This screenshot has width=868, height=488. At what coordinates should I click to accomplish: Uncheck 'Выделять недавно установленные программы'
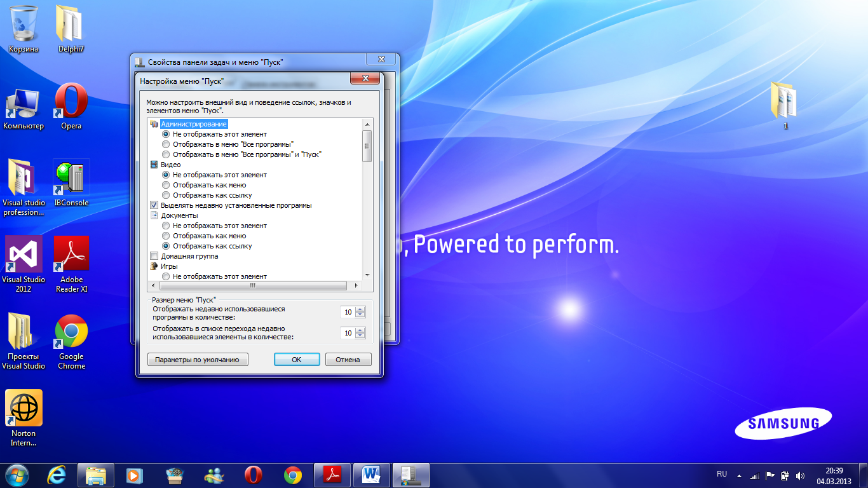154,205
